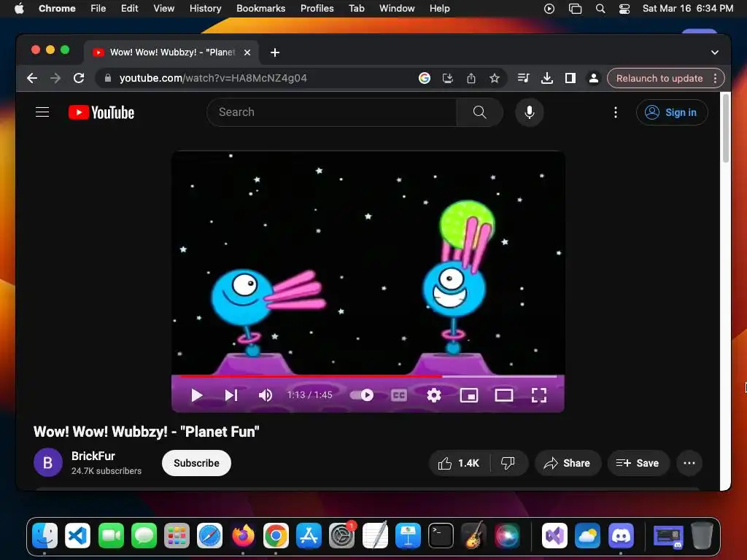Click the Sign in button

pos(672,112)
